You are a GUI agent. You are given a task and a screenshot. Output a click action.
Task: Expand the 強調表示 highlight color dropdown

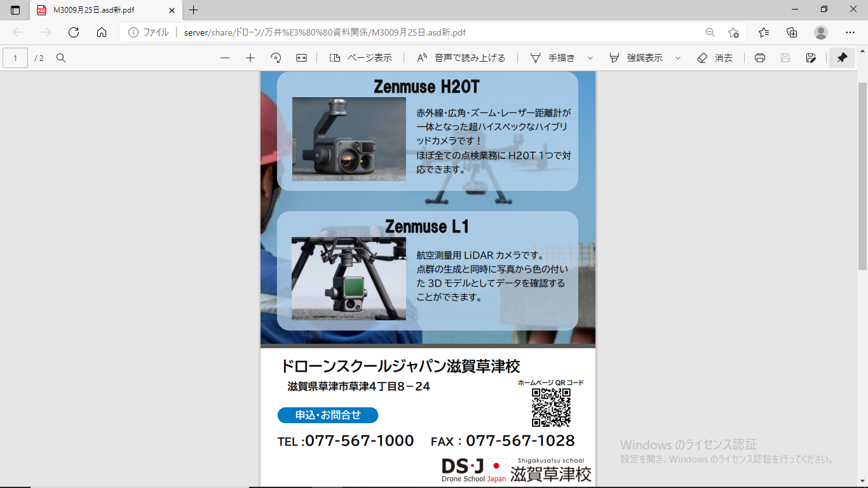(x=678, y=58)
